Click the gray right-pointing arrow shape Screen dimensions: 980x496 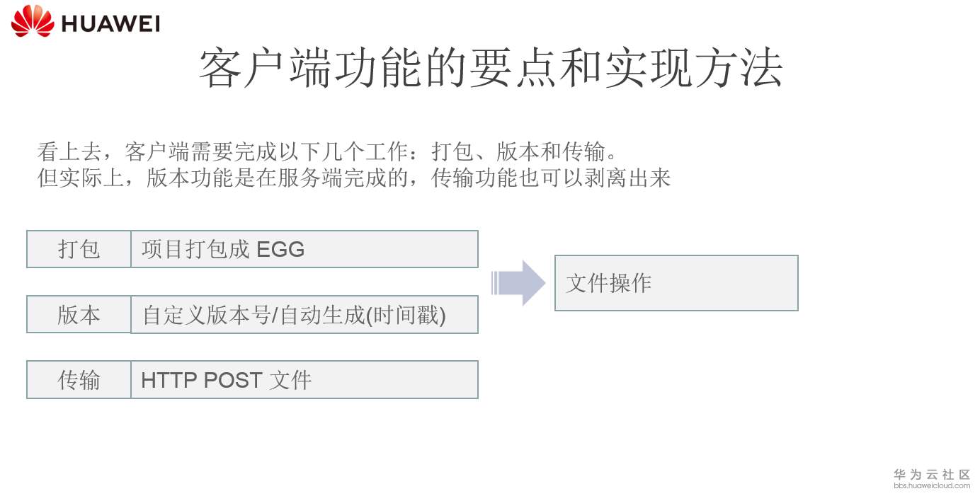[518, 283]
